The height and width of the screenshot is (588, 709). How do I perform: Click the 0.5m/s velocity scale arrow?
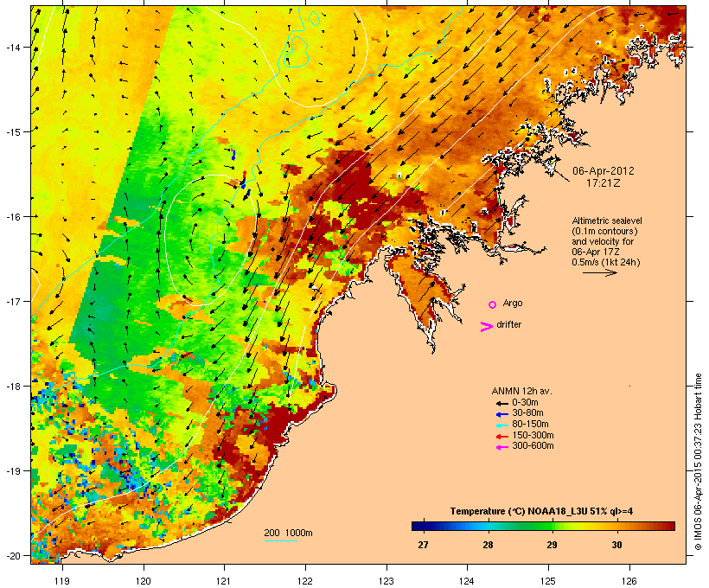[x=599, y=272]
